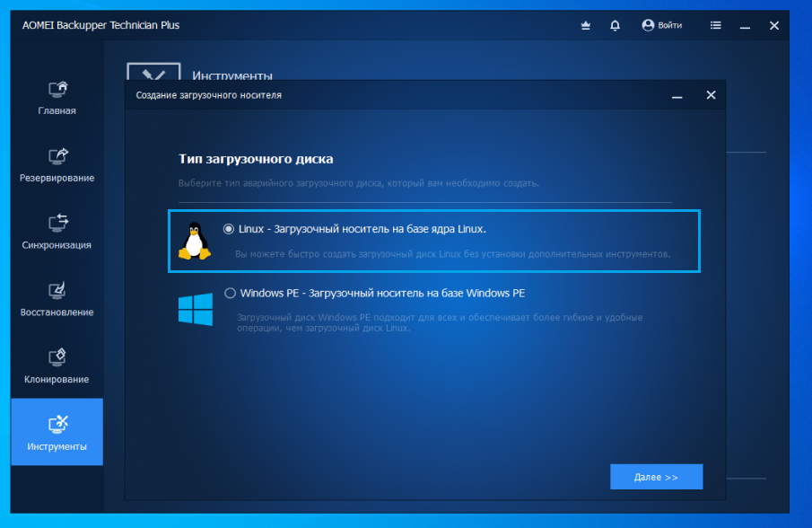Open the Резервирование backup section
Screen dimensions: 812x528
point(57,165)
